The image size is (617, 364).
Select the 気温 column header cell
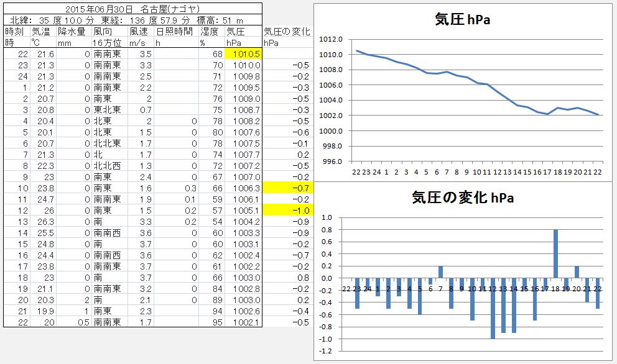click(42, 31)
